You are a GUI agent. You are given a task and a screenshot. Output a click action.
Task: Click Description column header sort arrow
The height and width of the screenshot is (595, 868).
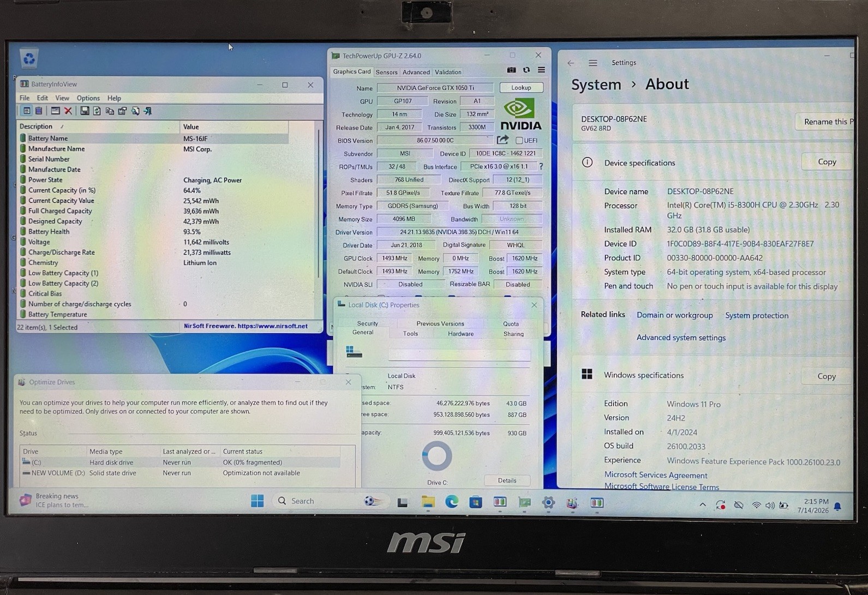tap(62, 127)
